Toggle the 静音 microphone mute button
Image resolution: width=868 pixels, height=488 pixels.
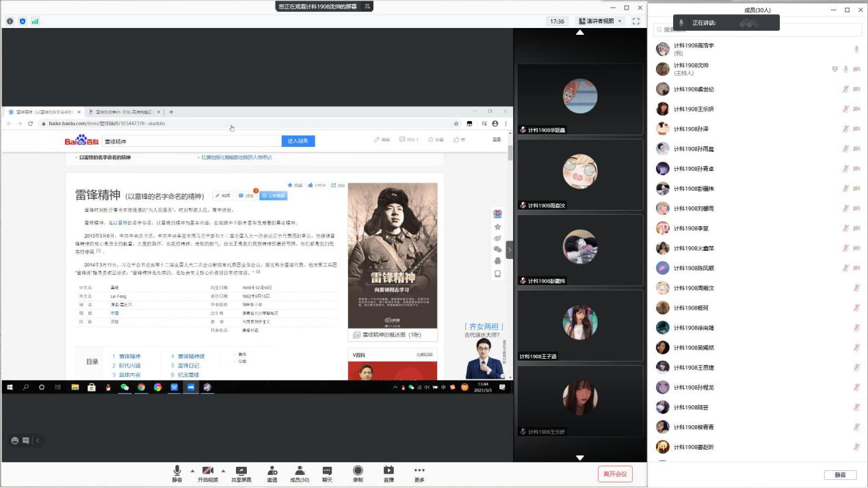177,471
